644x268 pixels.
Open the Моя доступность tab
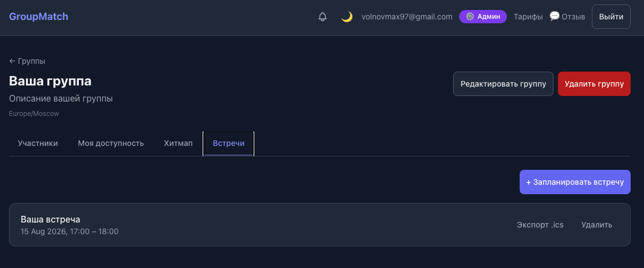(111, 143)
